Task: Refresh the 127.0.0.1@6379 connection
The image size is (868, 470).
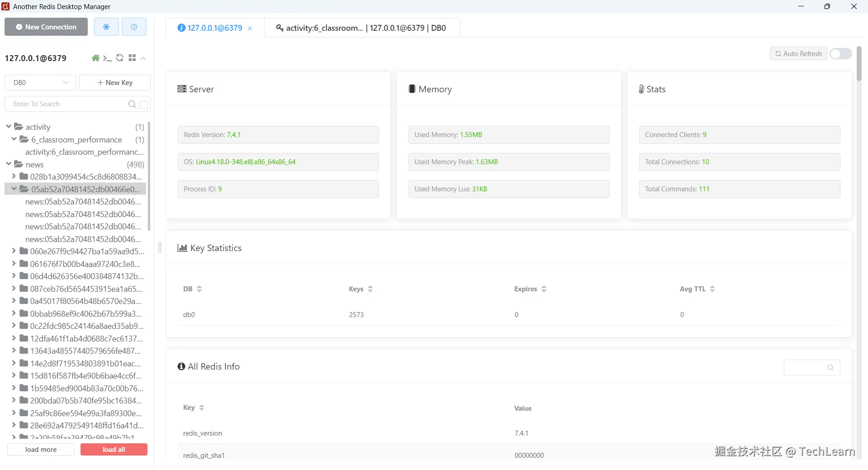Action: (120, 58)
